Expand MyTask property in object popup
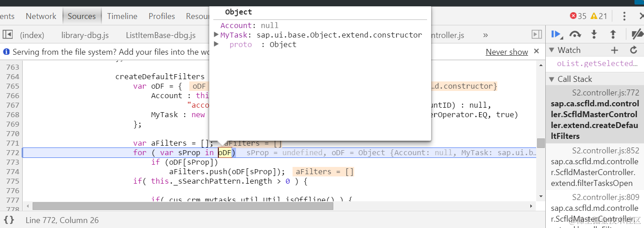 pyautogui.click(x=216, y=34)
